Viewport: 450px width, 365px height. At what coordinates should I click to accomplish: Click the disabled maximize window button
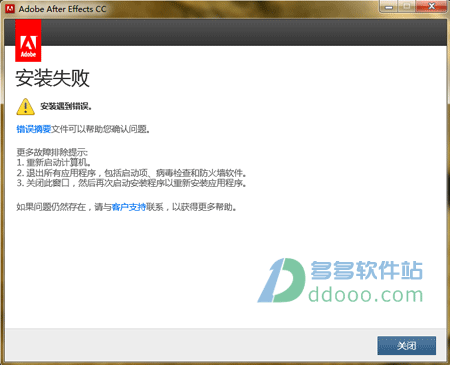click(x=407, y=7)
